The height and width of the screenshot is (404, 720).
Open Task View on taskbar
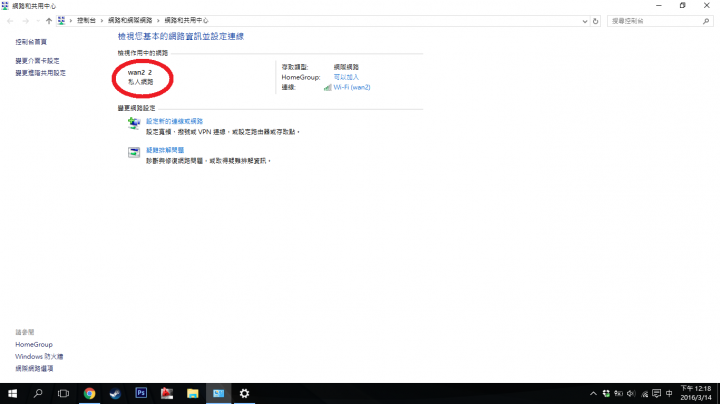[x=63, y=393]
